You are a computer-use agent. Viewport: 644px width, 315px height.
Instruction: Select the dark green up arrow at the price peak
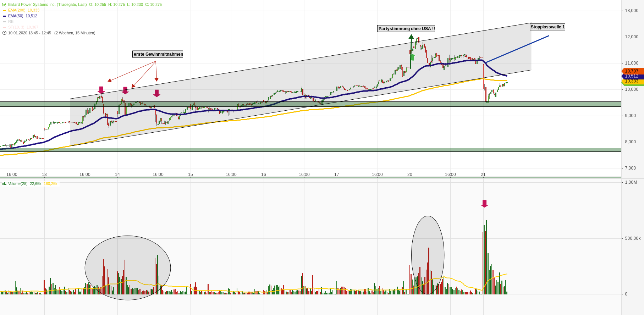(411, 37)
